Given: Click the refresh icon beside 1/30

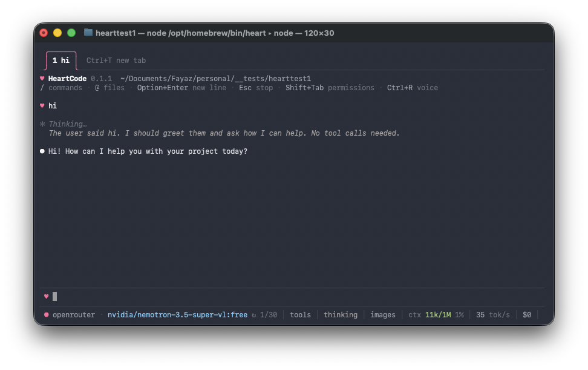Looking at the screenshot, I should [x=254, y=315].
